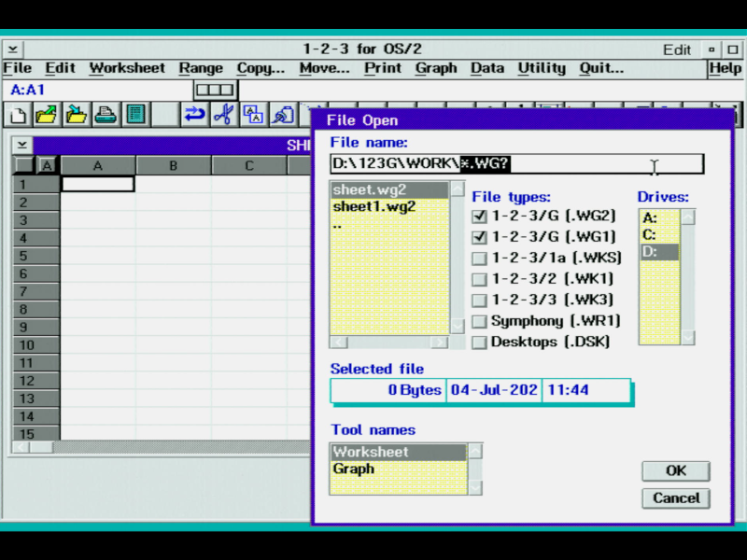Viewport: 747px width, 560px height.
Task: Enable the Desktops (.DSK) file type
Action: coord(479,343)
